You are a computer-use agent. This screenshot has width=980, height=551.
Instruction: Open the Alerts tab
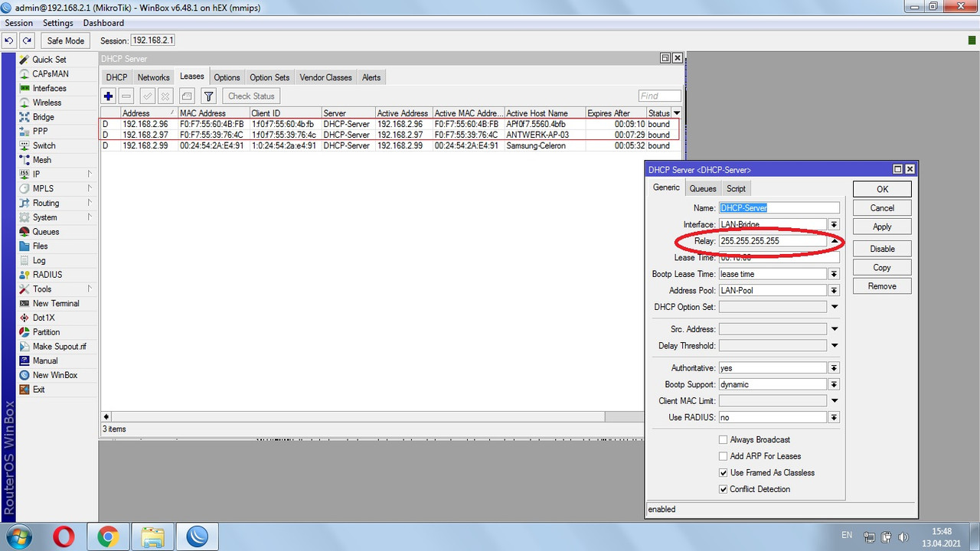tap(371, 77)
